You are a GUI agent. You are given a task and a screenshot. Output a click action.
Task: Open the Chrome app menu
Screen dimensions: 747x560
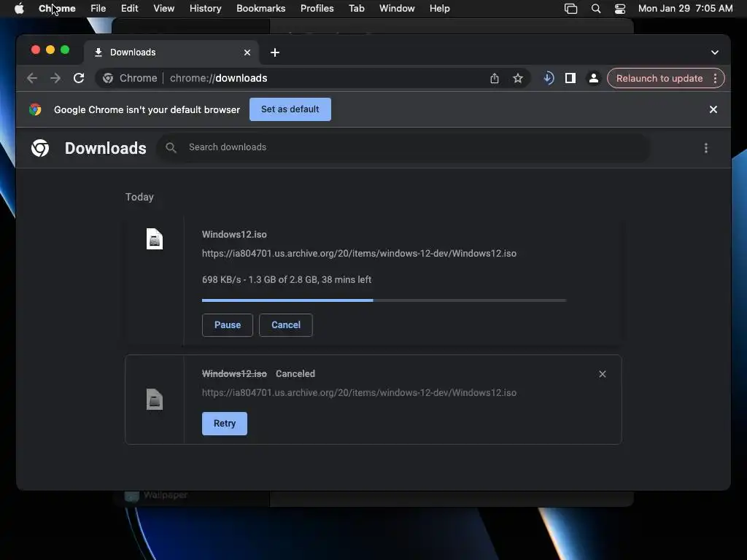click(57, 9)
